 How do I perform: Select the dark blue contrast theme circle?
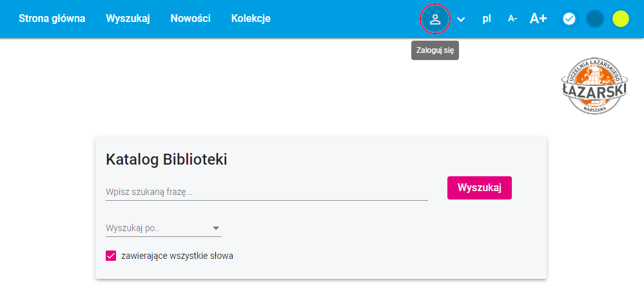click(595, 19)
